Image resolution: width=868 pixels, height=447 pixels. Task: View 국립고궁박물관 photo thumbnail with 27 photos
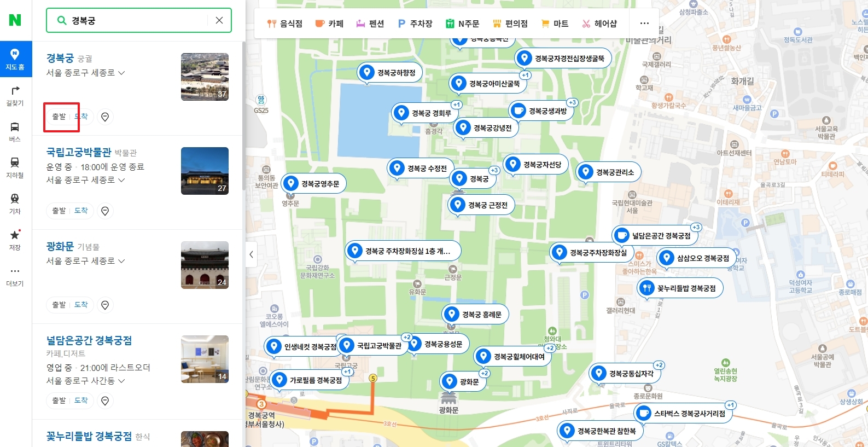[x=205, y=171]
